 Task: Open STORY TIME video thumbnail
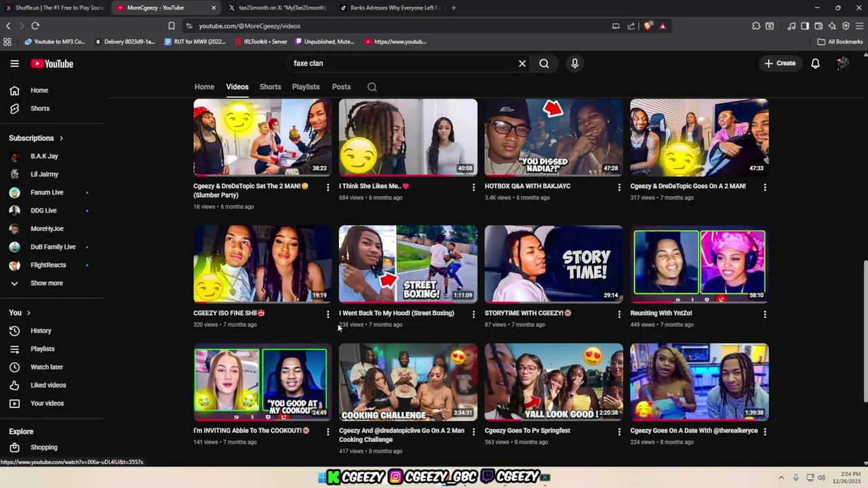point(553,264)
